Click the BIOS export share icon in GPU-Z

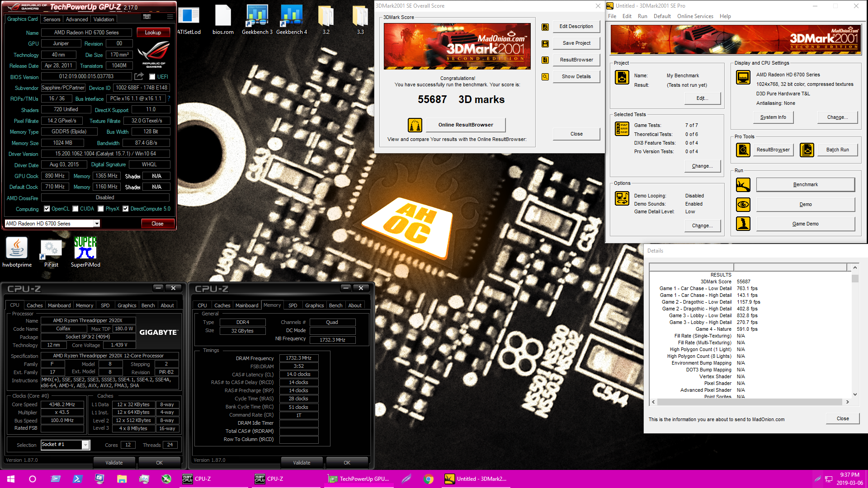tap(139, 76)
